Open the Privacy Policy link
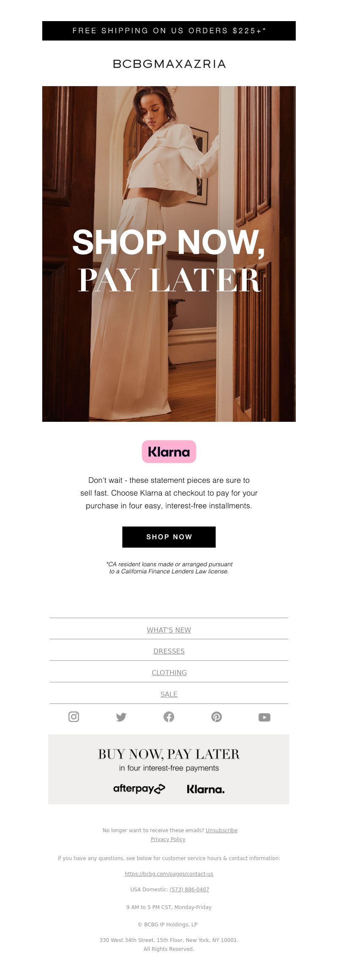338x980 pixels. [168, 839]
